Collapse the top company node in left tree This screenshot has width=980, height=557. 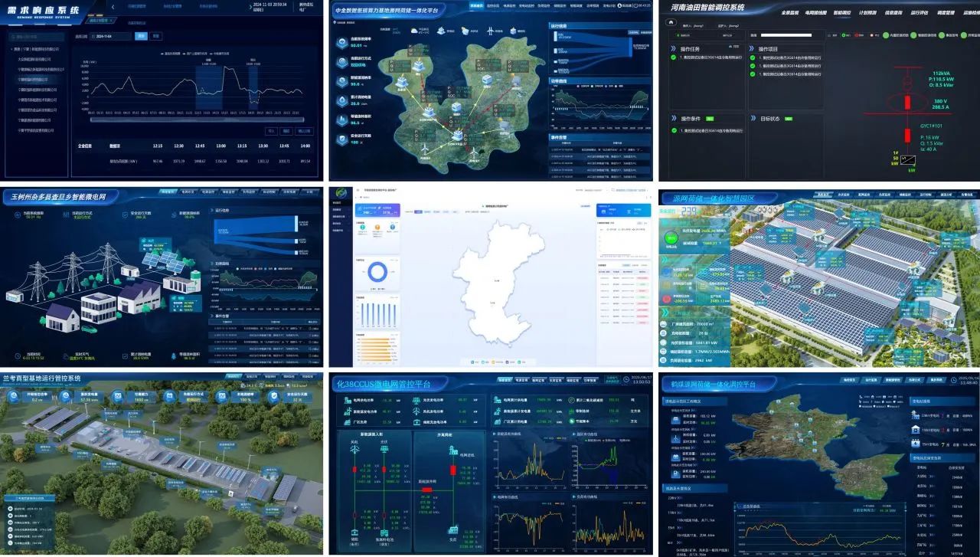12,48
